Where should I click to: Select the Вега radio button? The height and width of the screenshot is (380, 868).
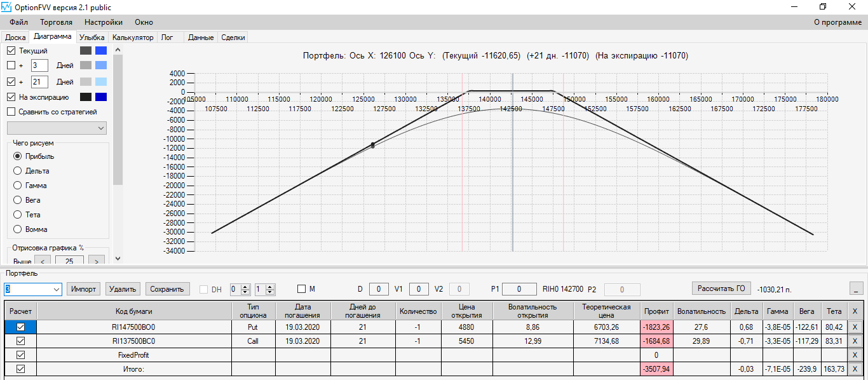[x=17, y=200]
